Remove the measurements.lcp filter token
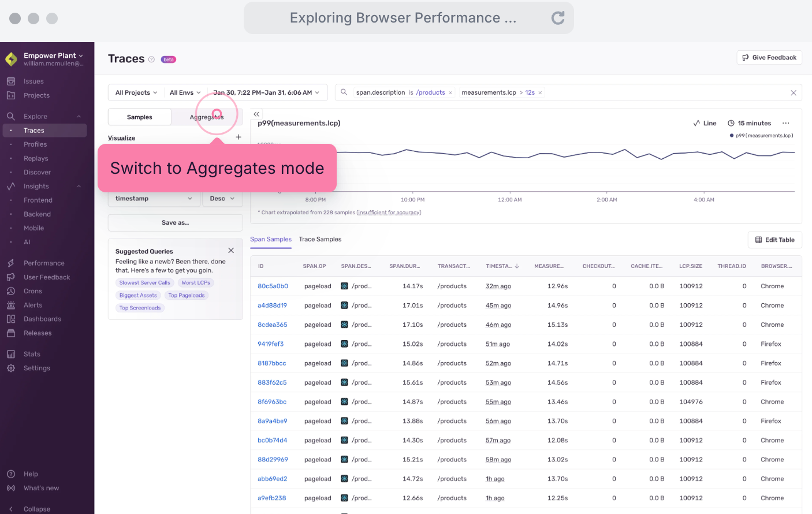This screenshot has width=812, height=514. [540, 93]
